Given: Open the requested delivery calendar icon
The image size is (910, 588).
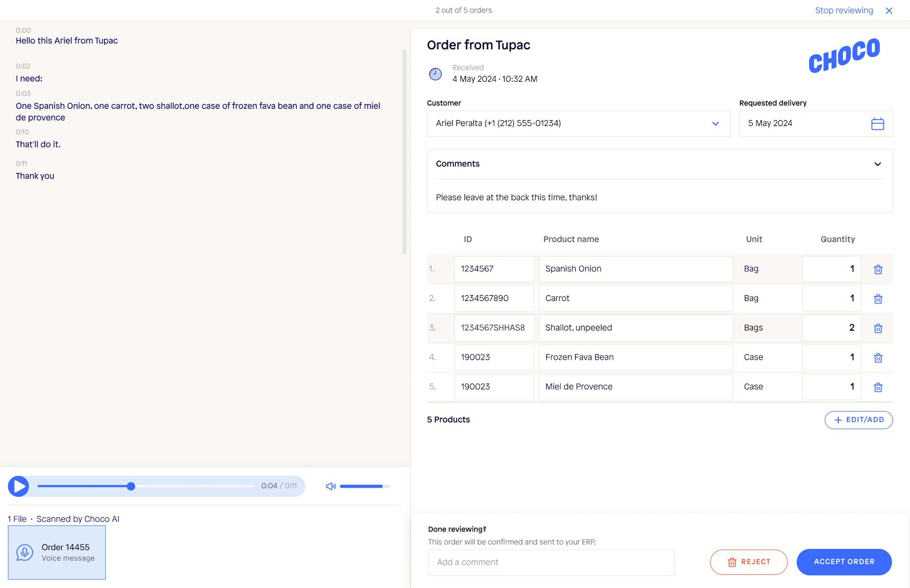Looking at the screenshot, I should pyautogui.click(x=877, y=124).
